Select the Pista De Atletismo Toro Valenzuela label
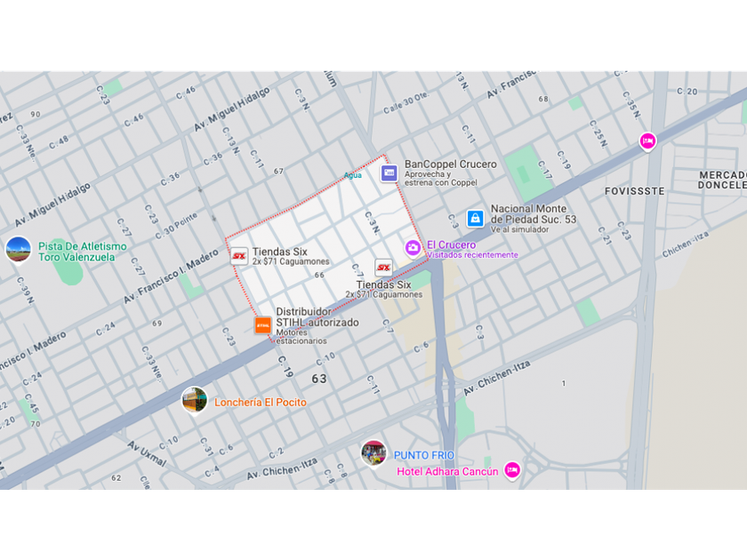747x560 pixels. point(83,252)
